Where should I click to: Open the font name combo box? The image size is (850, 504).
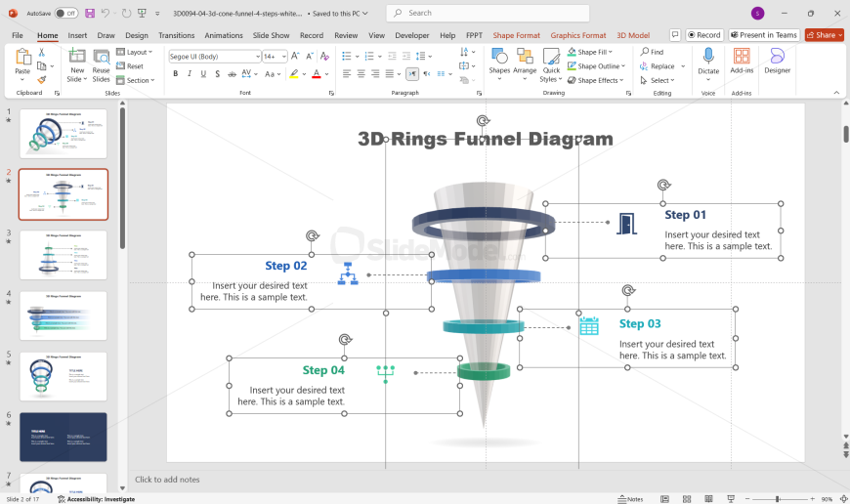[x=214, y=57]
